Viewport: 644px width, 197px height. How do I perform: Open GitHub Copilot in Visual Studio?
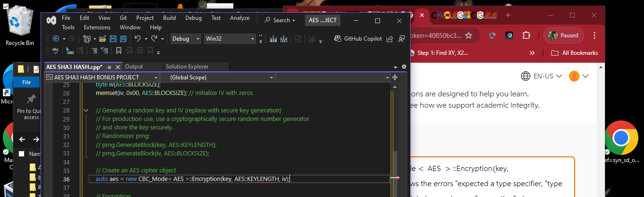(358, 39)
